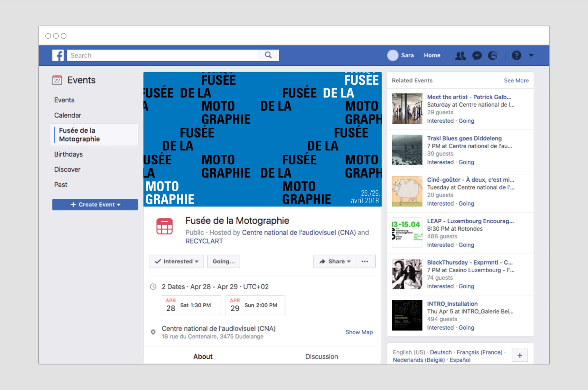Click the plus icon to add a language
This screenshot has width=588, height=390.
click(x=520, y=355)
